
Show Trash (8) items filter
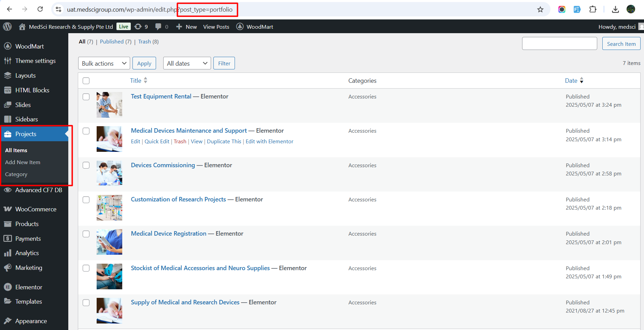(148, 42)
